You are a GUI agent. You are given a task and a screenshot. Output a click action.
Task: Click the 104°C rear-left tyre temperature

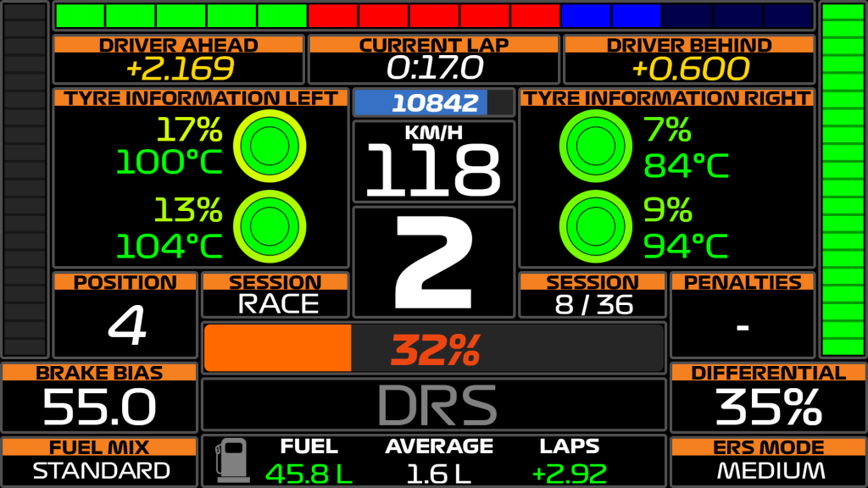pyautogui.click(x=169, y=246)
